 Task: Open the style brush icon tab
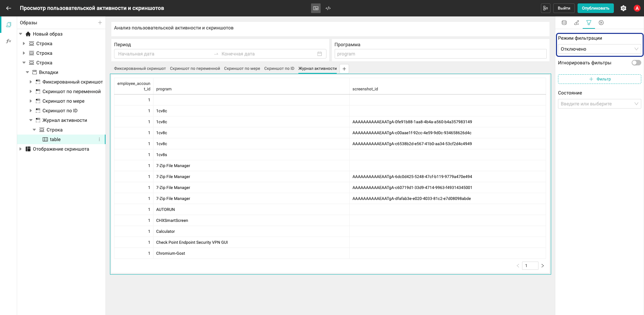click(x=577, y=23)
